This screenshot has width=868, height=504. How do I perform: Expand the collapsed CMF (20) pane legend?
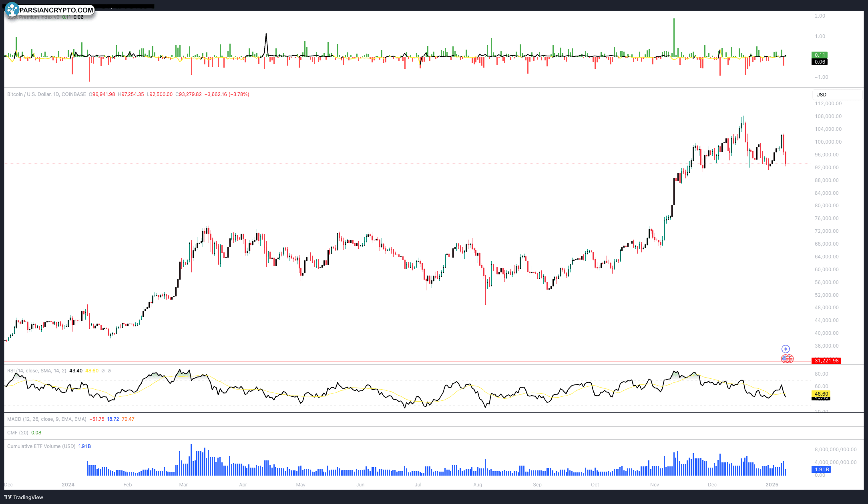(18, 433)
